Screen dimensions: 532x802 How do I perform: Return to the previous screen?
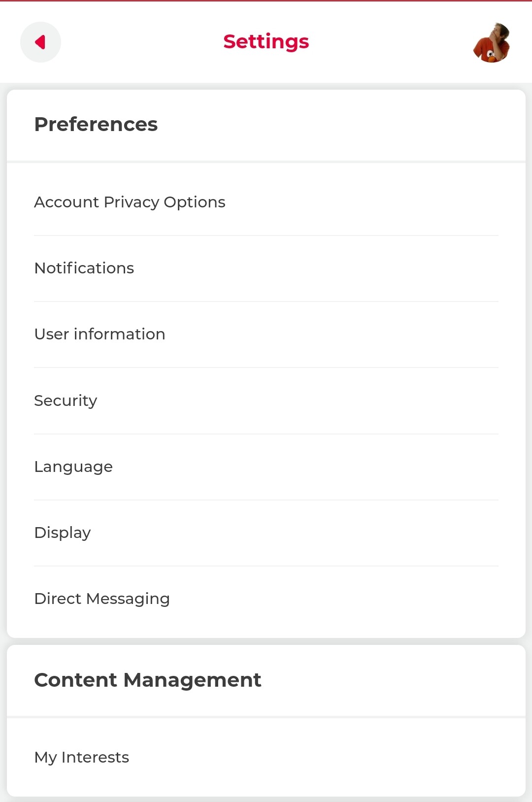[x=40, y=42]
